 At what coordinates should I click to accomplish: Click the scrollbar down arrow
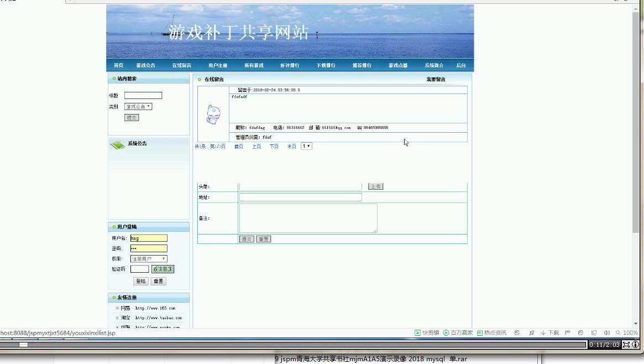[x=635, y=324]
